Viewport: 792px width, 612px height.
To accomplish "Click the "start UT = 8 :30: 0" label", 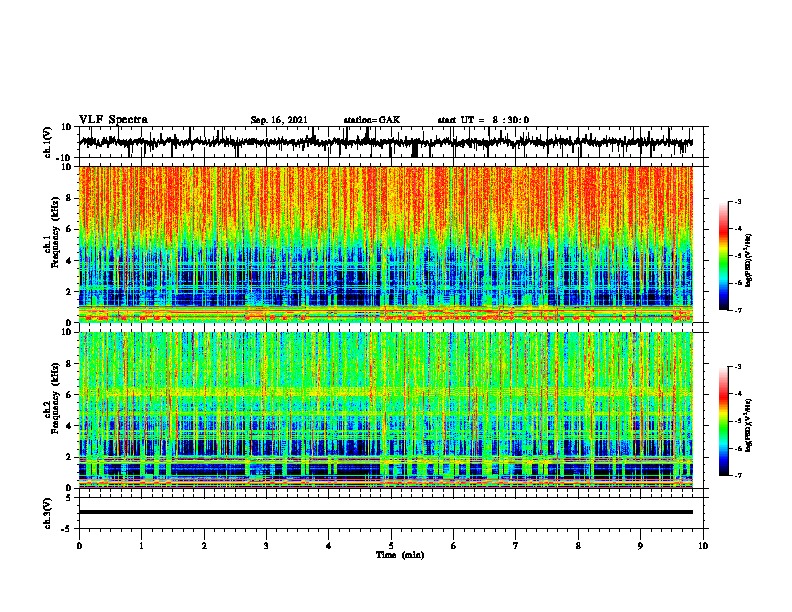I will [483, 120].
